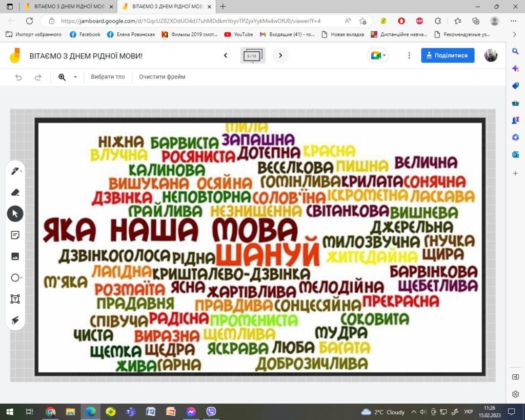
Task: Open Импорт избранного bookmark
Action: click(x=33, y=34)
